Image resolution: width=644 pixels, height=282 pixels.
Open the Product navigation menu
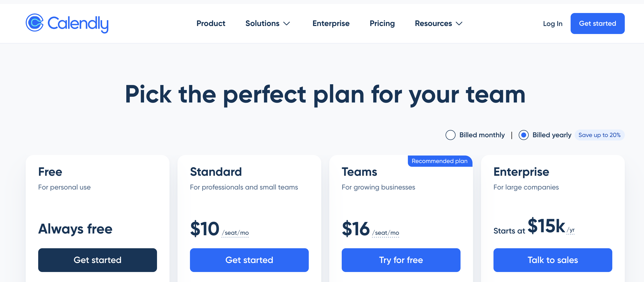pos(211,23)
